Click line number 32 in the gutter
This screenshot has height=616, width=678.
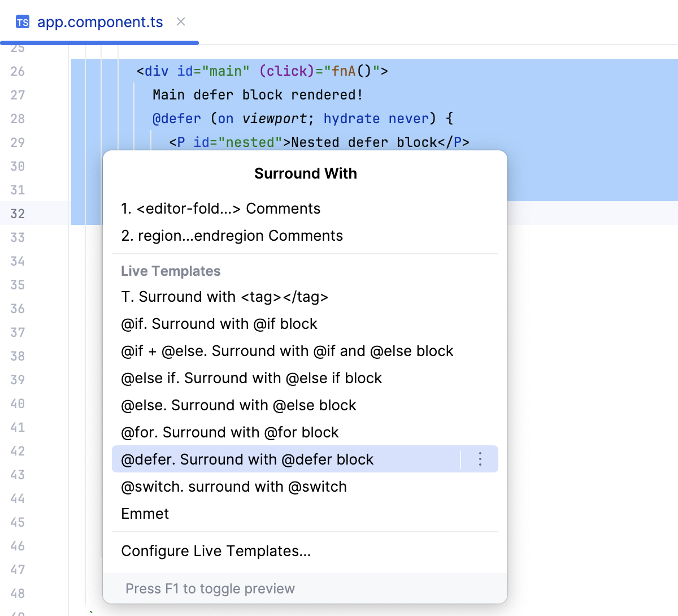[x=18, y=214]
